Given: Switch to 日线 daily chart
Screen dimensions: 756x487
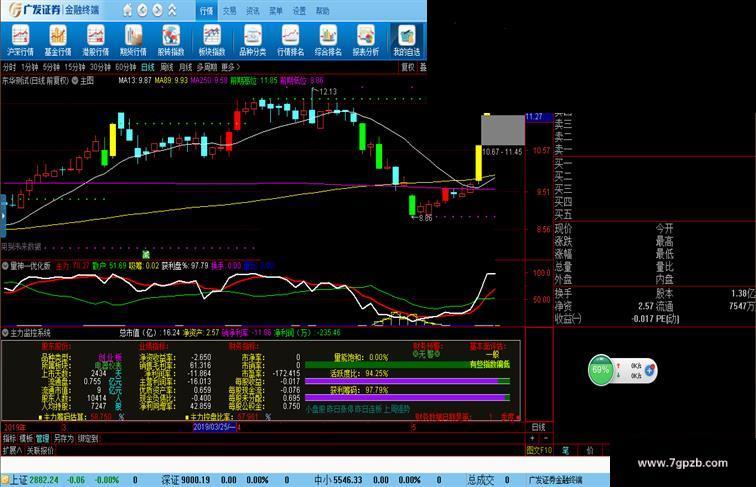Looking at the screenshot, I should pos(148,68).
